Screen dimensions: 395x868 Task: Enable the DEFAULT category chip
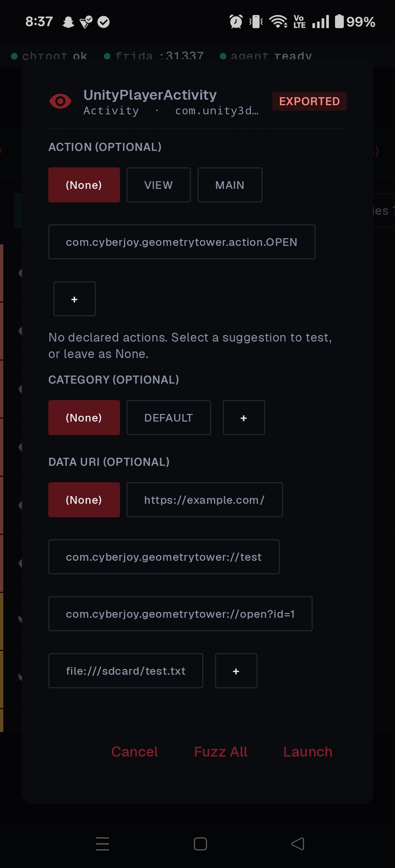click(168, 417)
